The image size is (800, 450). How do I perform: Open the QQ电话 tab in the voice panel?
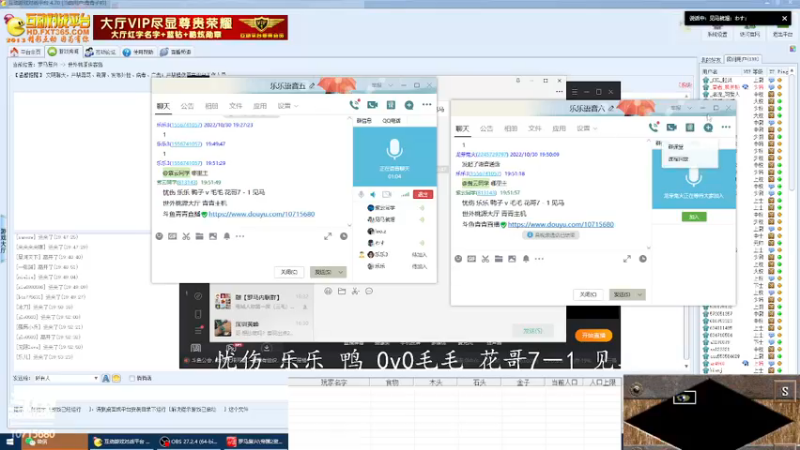pyautogui.click(x=391, y=120)
